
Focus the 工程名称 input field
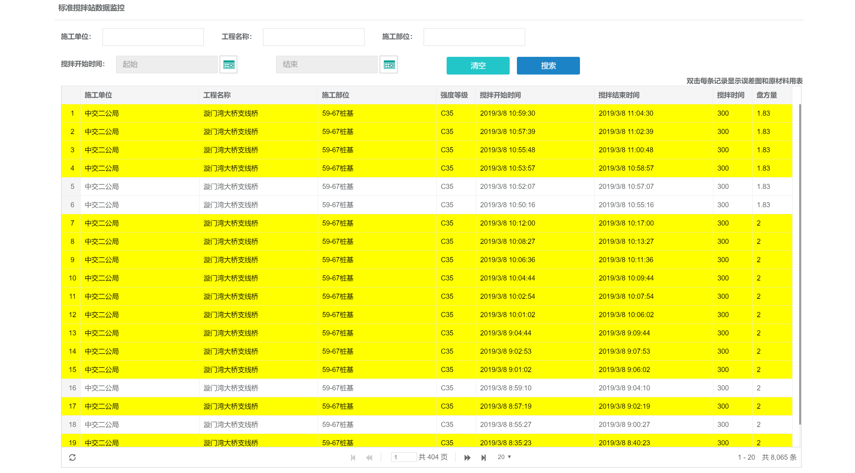click(313, 37)
